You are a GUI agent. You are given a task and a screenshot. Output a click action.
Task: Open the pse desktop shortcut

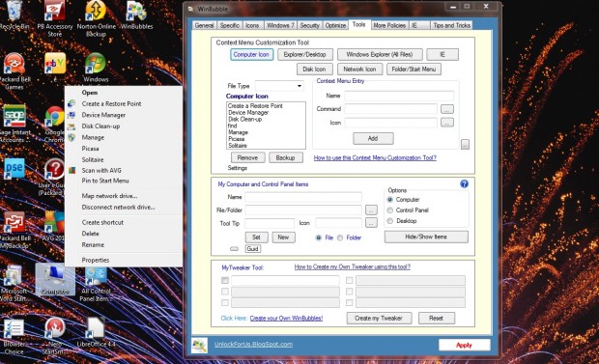click(x=14, y=168)
